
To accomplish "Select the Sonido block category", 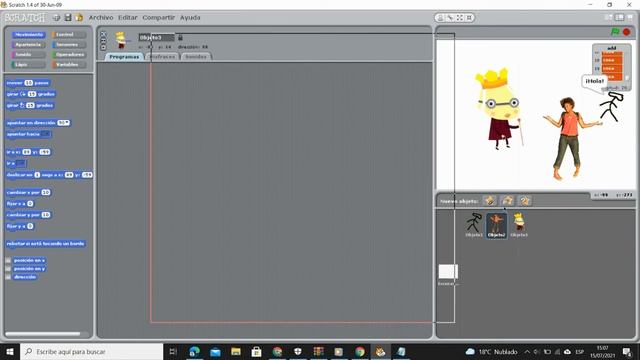I will (29, 54).
